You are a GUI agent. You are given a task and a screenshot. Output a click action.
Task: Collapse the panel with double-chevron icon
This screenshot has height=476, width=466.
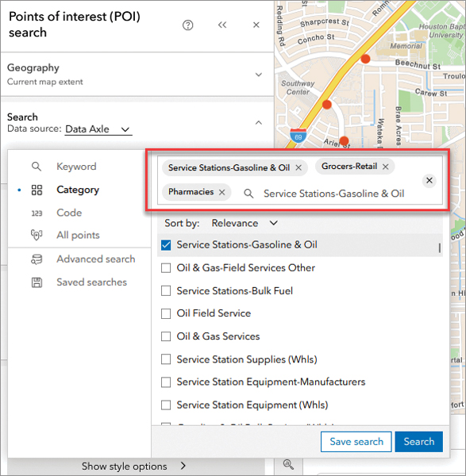pyautogui.click(x=222, y=25)
